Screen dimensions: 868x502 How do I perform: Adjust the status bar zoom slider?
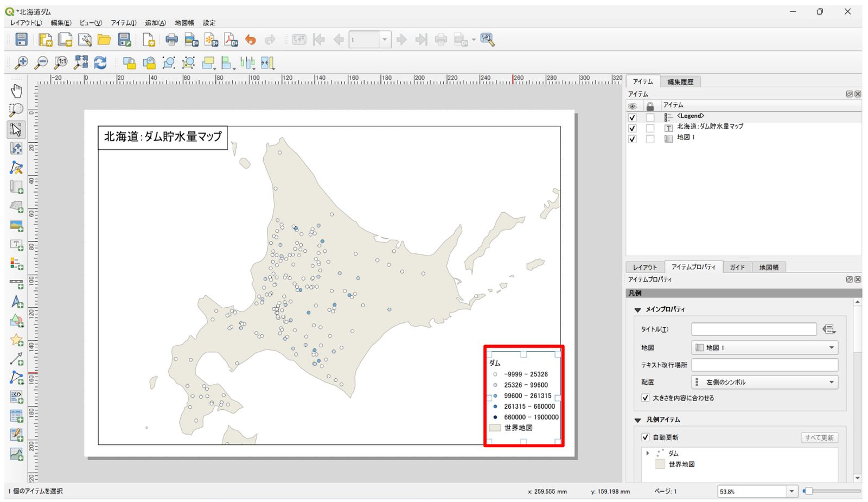click(808, 491)
